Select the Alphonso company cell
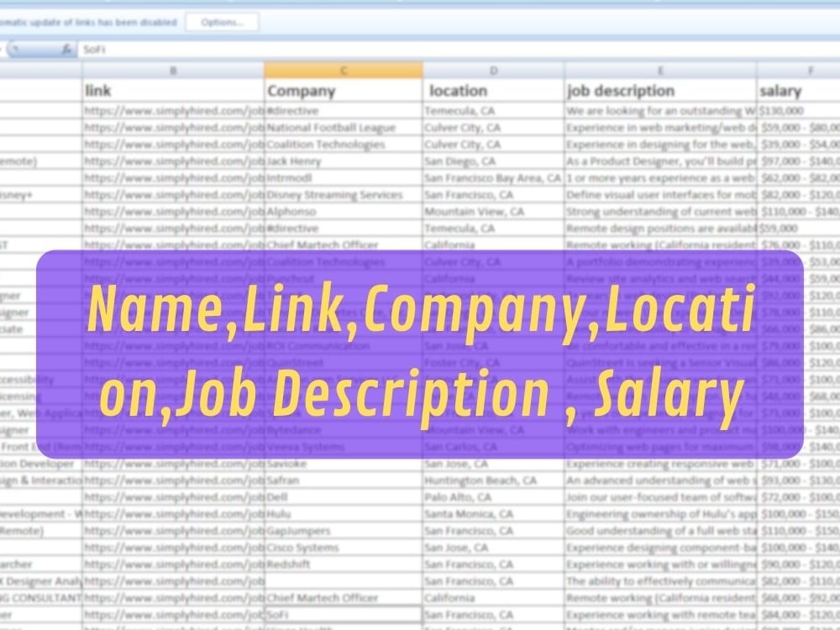 (x=344, y=212)
